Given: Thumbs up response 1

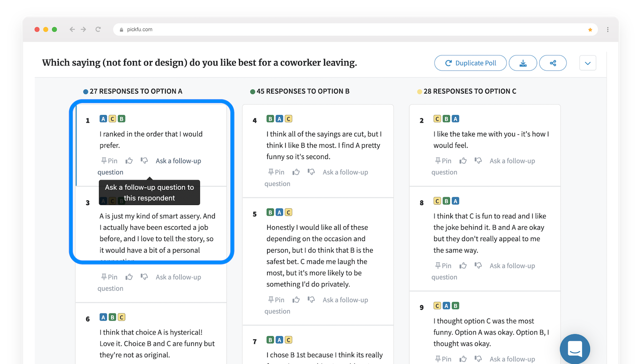Looking at the screenshot, I should (x=129, y=161).
